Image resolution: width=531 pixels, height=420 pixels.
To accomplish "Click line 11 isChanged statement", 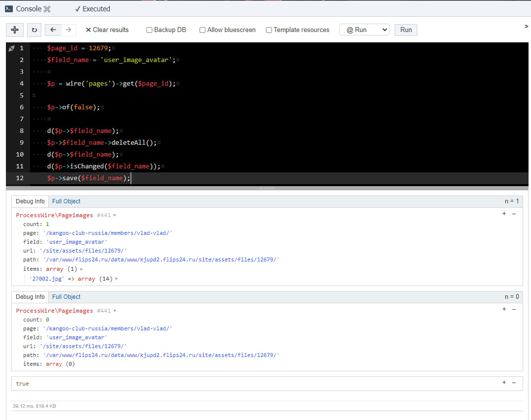I will [104, 166].
